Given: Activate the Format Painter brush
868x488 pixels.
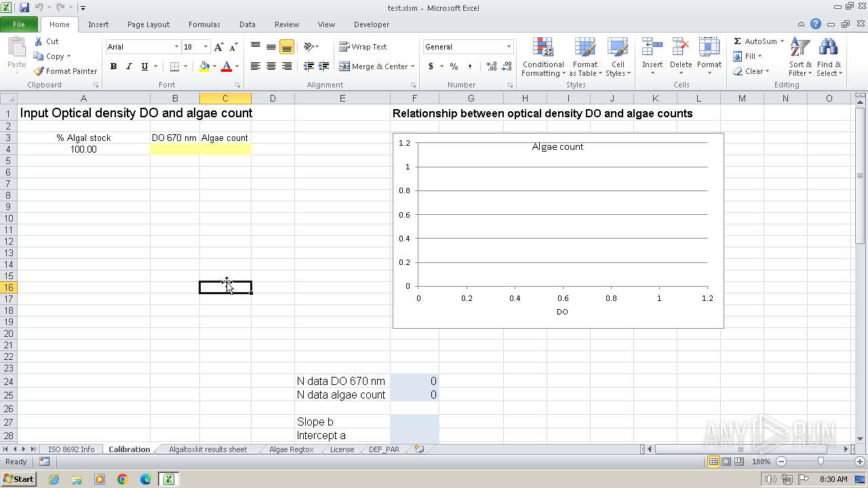Looking at the screenshot, I should [x=65, y=71].
